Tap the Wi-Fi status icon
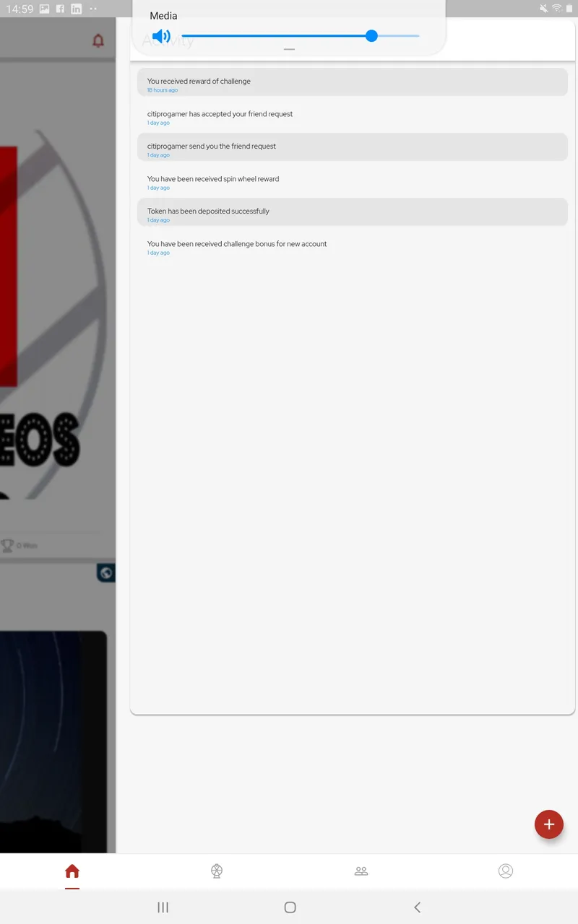This screenshot has height=924, width=578. click(557, 8)
